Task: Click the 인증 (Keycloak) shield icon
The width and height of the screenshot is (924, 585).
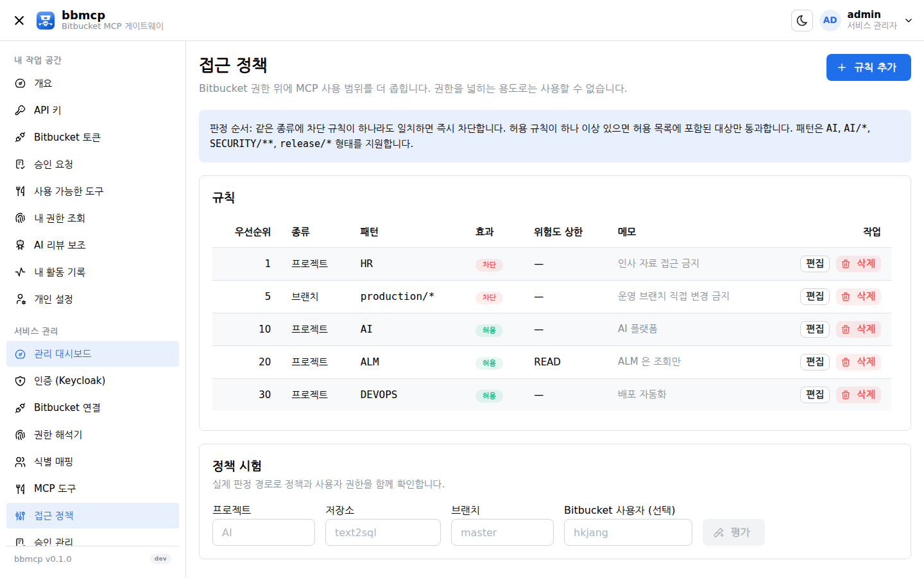Action: pos(21,381)
